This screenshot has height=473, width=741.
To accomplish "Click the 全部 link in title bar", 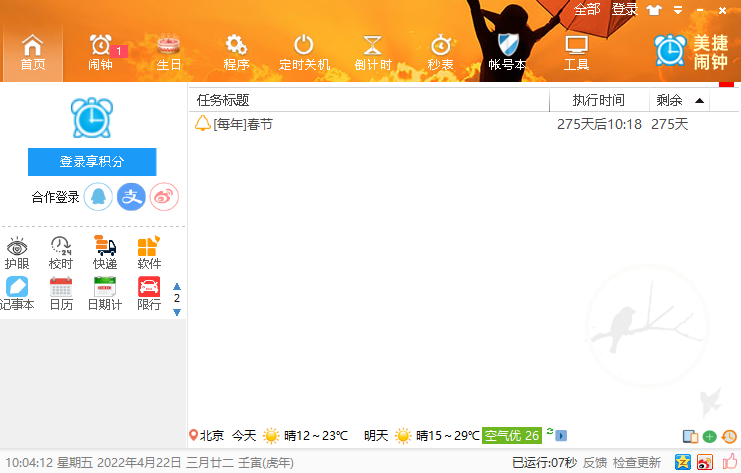I will (587, 9).
